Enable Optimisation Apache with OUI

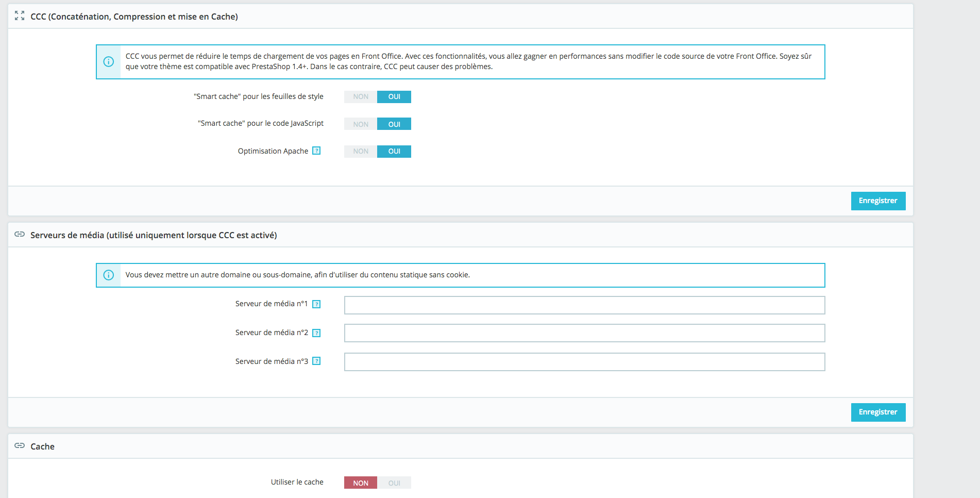pos(394,152)
